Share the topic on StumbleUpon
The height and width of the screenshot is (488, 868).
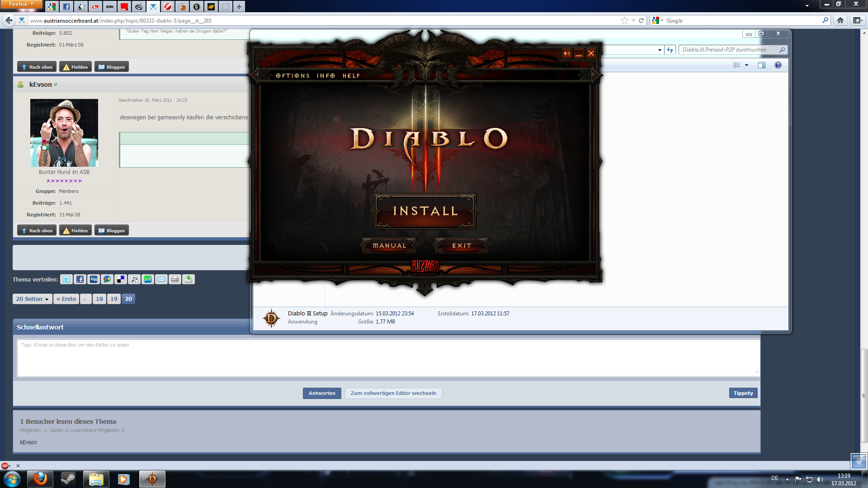click(148, 279)
